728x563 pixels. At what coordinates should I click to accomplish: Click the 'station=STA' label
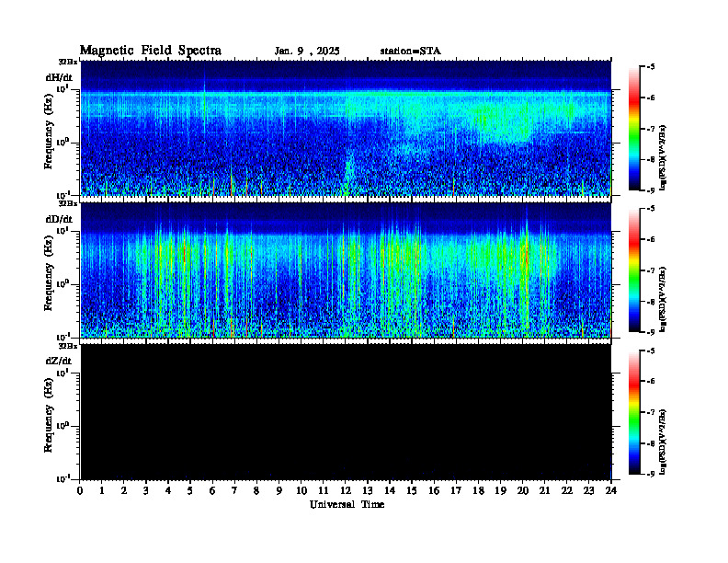point(410,52)
